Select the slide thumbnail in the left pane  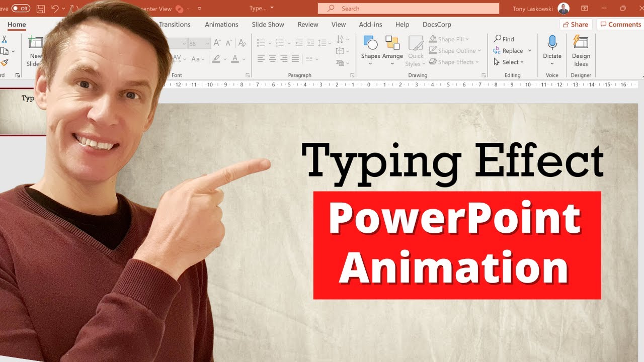pyautogui.click(x=23, y=112)
